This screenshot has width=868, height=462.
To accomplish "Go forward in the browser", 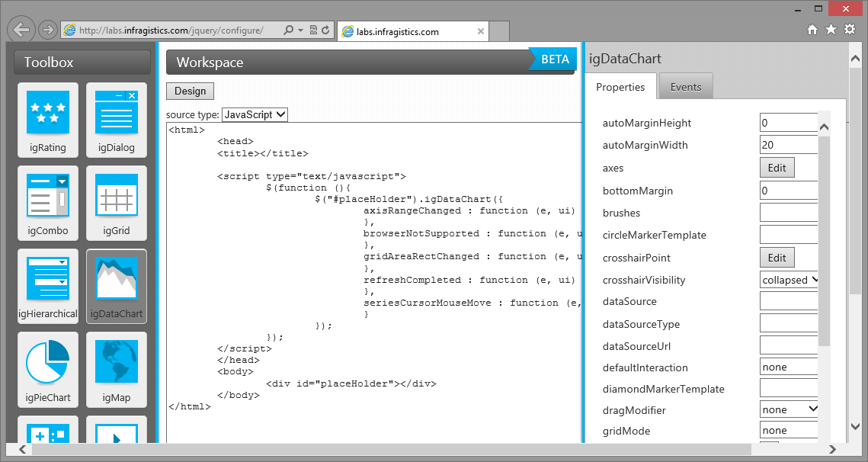I will 48,30.
